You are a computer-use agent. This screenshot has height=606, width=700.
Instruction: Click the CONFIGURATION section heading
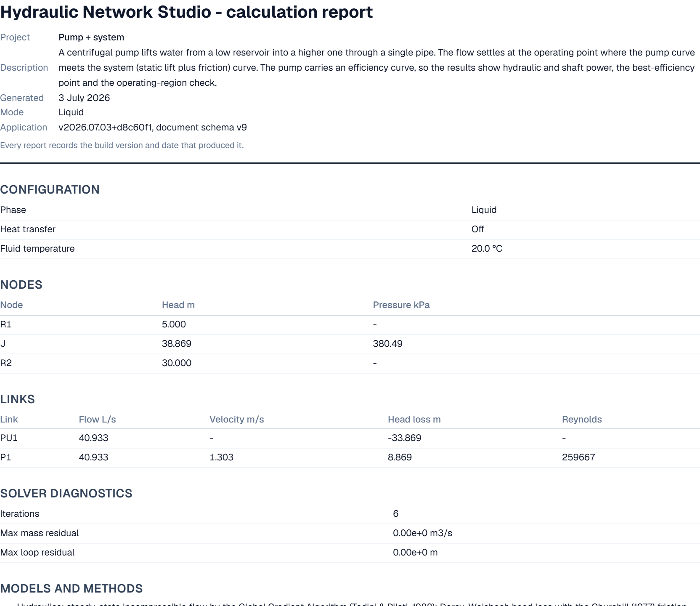(50, 189)
